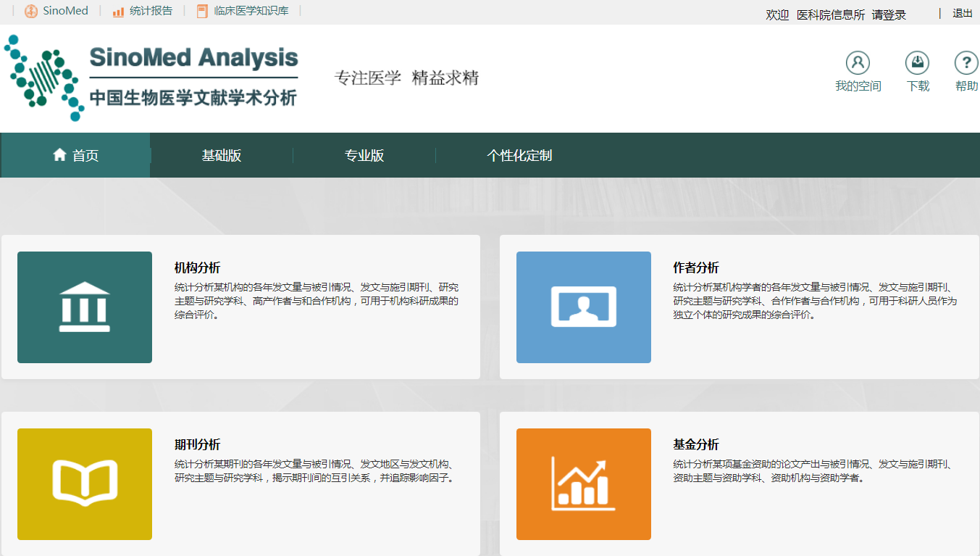Click the download (下载) icon
980x556 pixels.
(x=917, y=63)
